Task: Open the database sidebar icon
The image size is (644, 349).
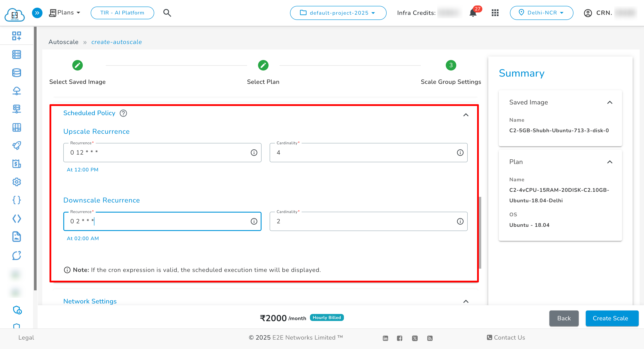Action: click(16, 73)
